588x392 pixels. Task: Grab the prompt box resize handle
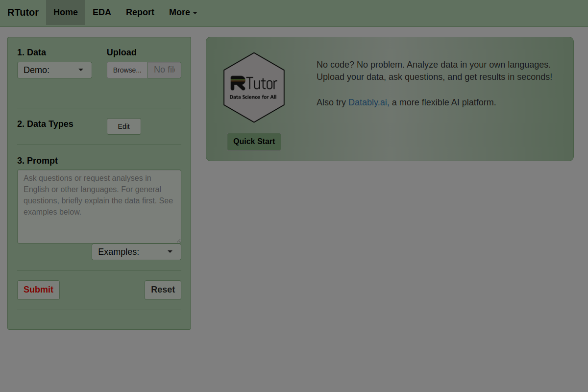[178, 241]
